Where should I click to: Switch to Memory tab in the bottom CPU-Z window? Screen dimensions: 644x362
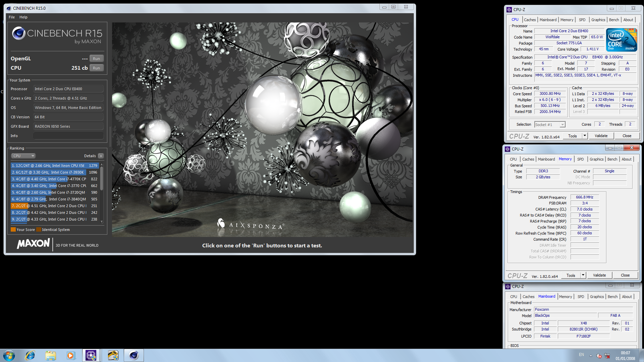[566, 297]
